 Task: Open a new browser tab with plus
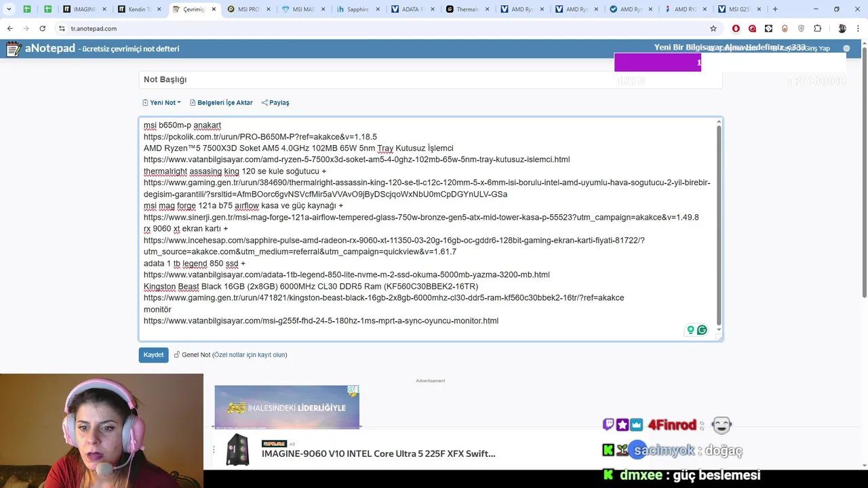(775, 9)
